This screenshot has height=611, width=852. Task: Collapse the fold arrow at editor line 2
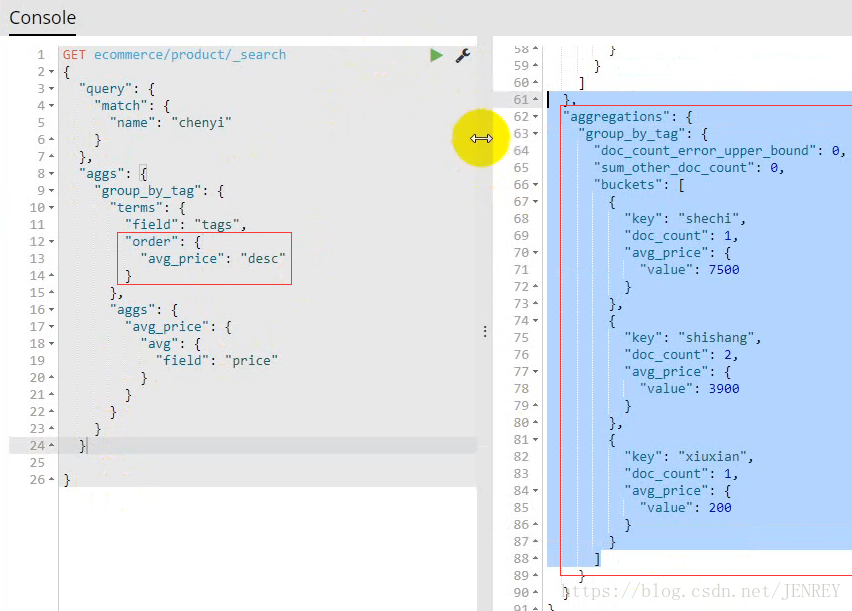click(52, 72)
